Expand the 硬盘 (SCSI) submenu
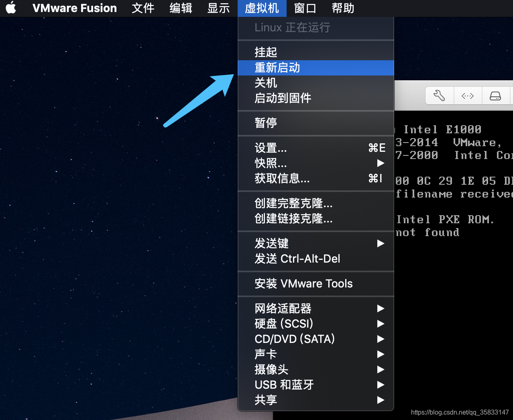Screen dimensions: 513x420 point(316,324)
